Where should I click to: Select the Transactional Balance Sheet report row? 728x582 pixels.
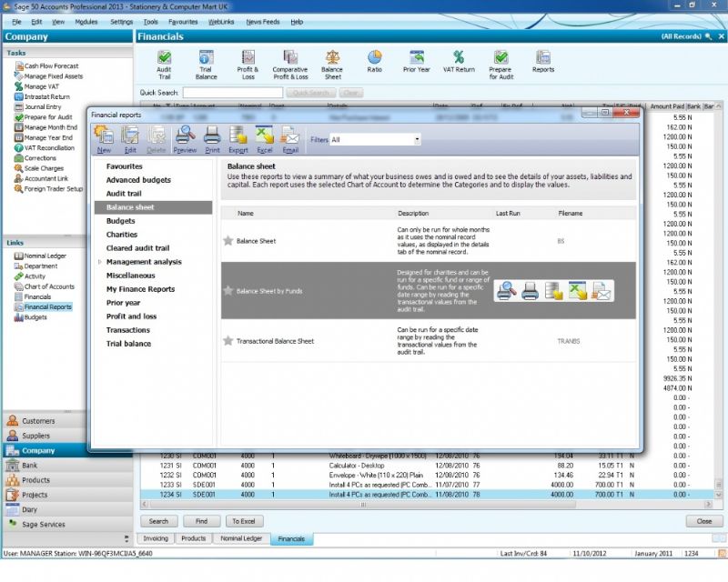(428, 341)
